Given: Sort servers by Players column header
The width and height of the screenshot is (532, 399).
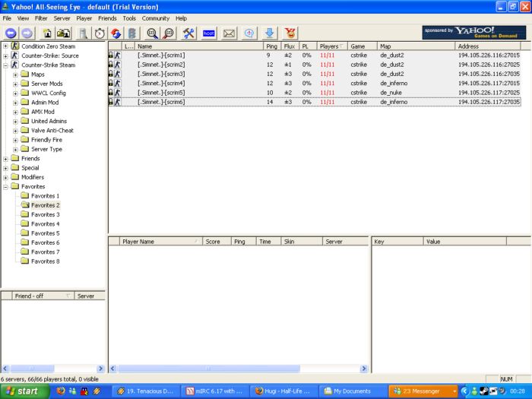Looking at the screenshot, I should [332, 46].
